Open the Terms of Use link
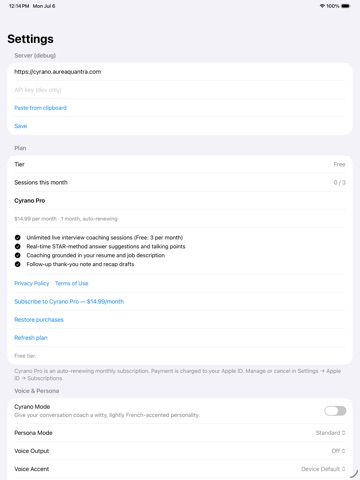 (72, 283)
